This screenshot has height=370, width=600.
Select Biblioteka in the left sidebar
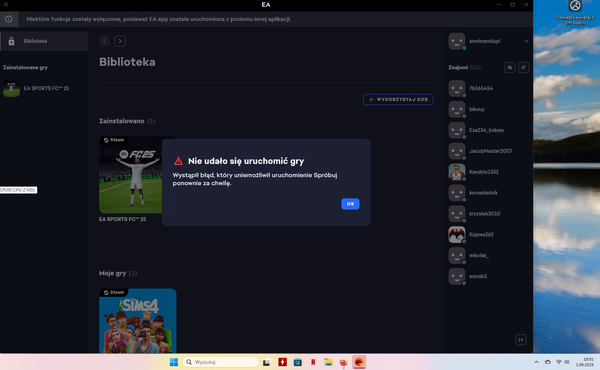tap(44, 41)
